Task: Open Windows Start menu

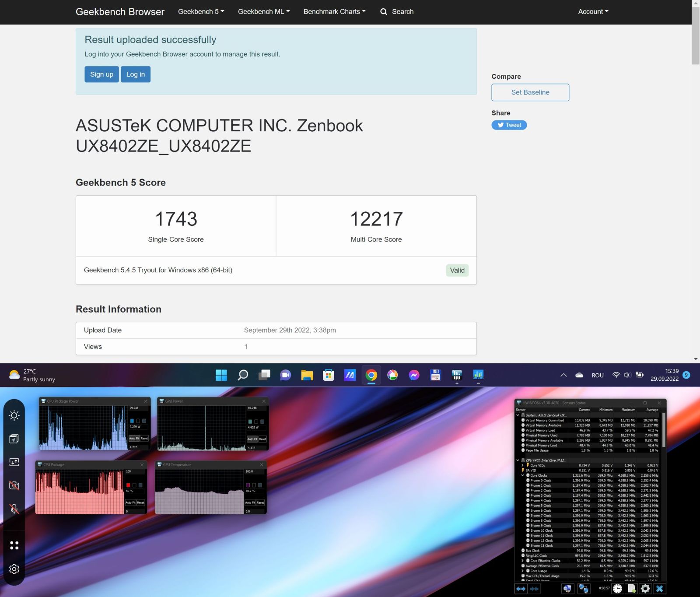Action: pyautogui.click(x=221, y=375)
